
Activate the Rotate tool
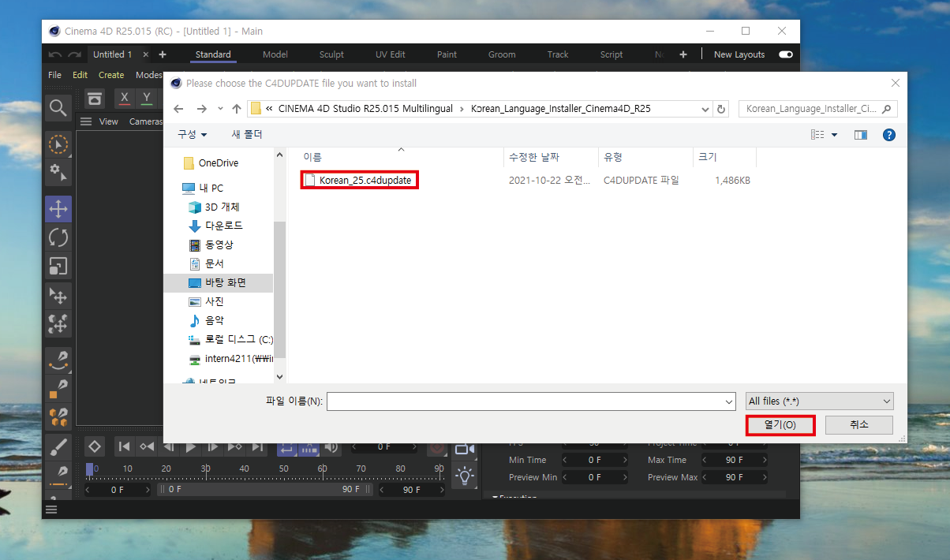[x=58, y=237]
